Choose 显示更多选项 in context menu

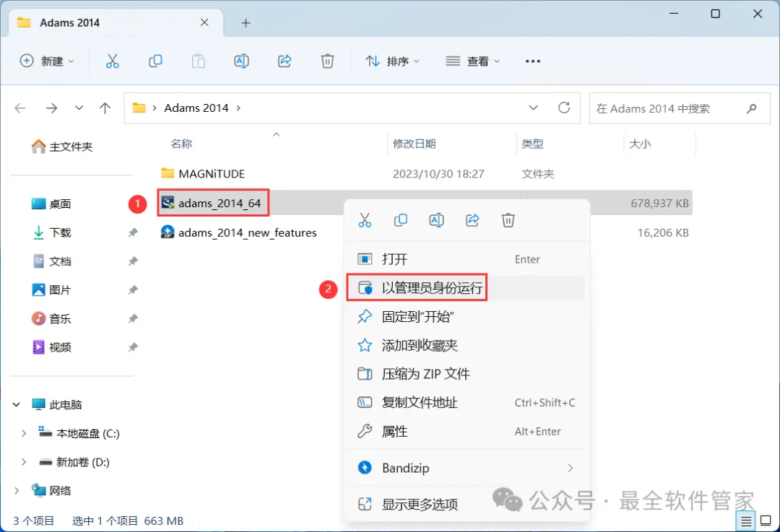[467, 504]
